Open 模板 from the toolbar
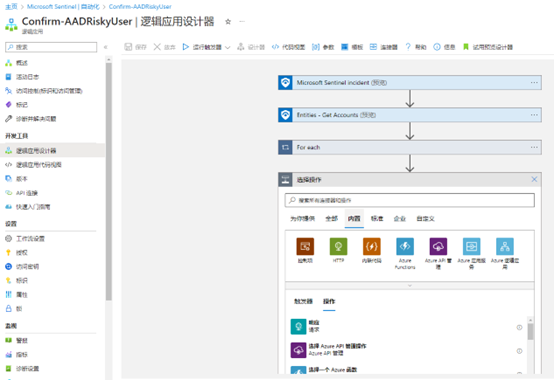Screen dimensions: 554x380 [x=352, y=47]
